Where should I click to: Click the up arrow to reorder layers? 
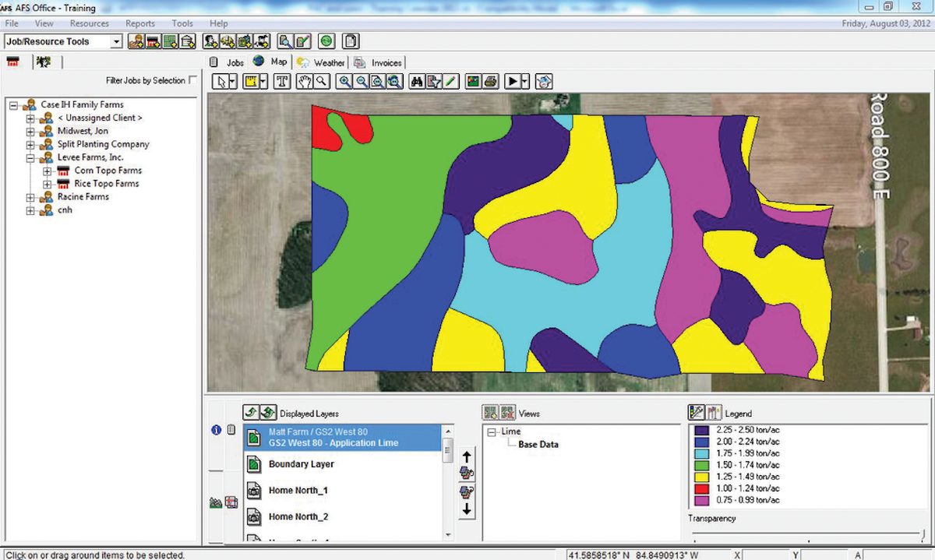point(465,457)
